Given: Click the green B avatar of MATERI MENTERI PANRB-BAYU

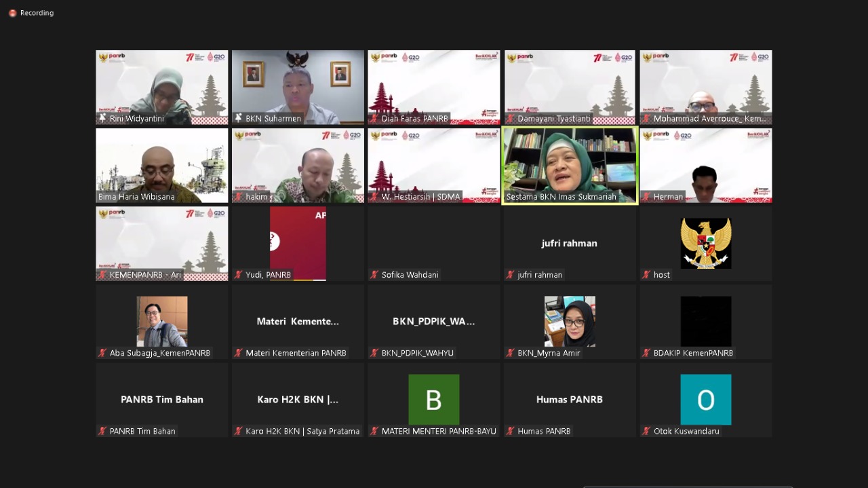Looking at the screenshot, I should tap(434, 399).
